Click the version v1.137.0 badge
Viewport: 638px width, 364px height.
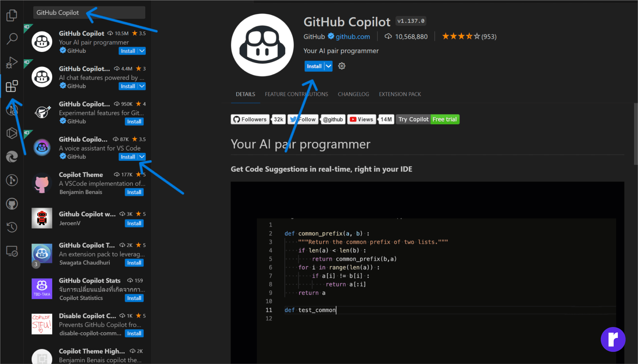tap(411, 21)
